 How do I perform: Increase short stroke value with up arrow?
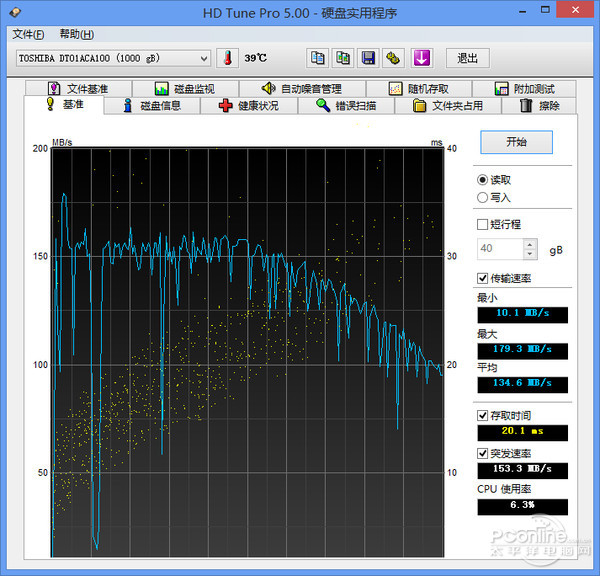[x=530, y=243]
